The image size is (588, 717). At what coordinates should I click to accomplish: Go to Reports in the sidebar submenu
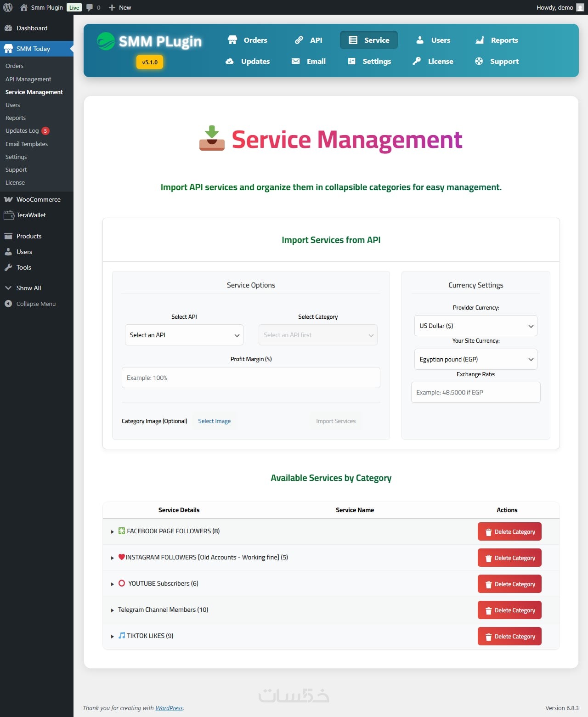click(x=16, y=118)
